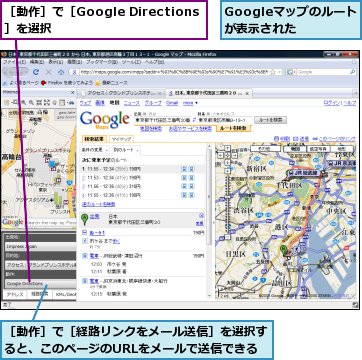Open the 表示 menu
Screen dimensions: 362x360
(x=56, y=62)
